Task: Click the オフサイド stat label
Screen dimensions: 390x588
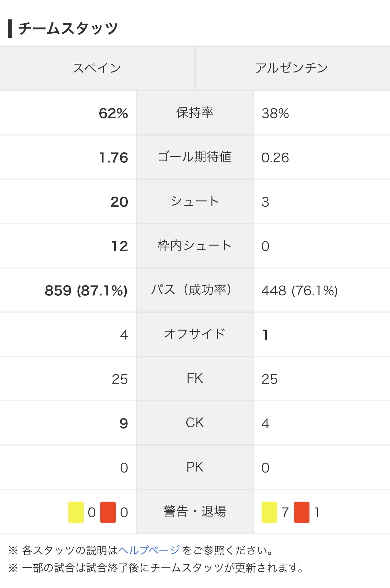Action: point(195,334)
